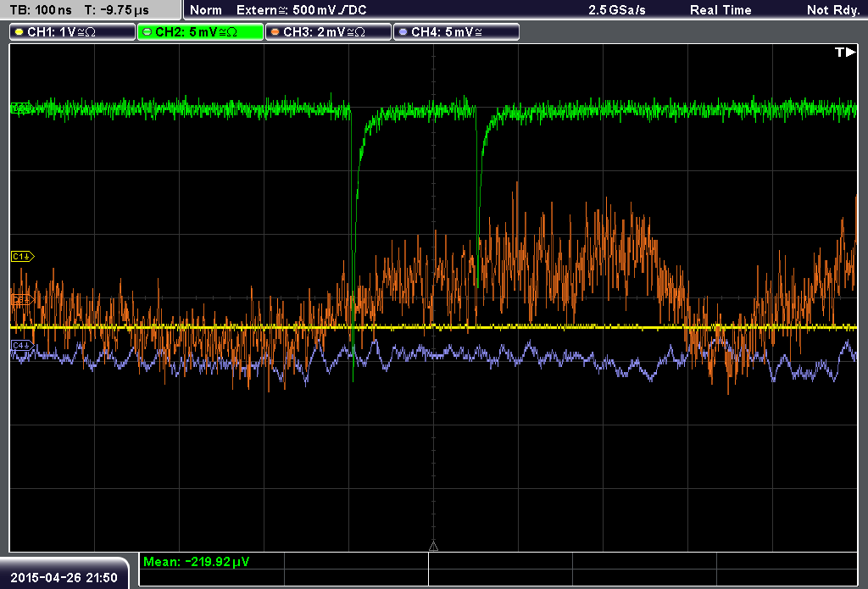Image resolution: width=868 pixels, height=589 pixels.
Task: Click the Not Rdy. status indicator
Action: 832,10
